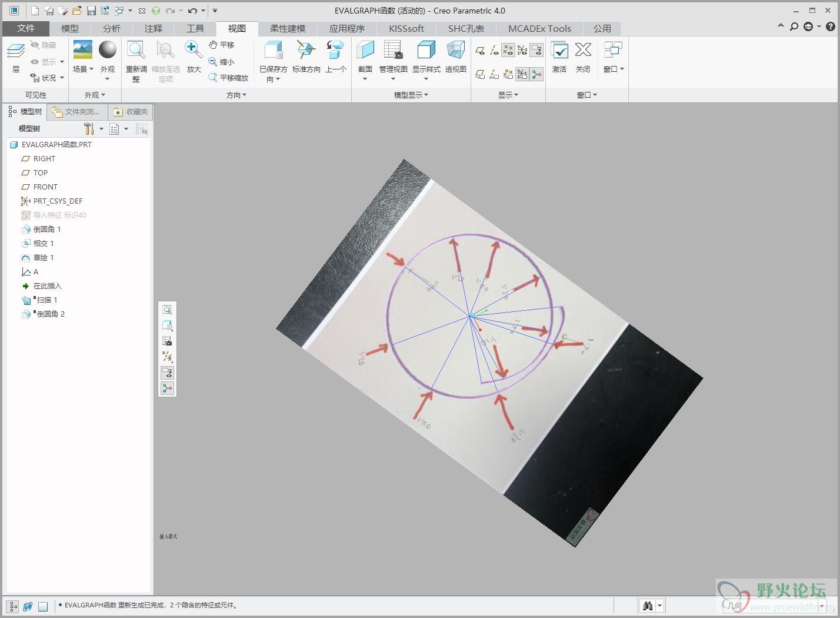Switch to the MCADEx Tools tab
This screenshot has width=840, height=618.
pyautogui.click(x=539, y=28)
